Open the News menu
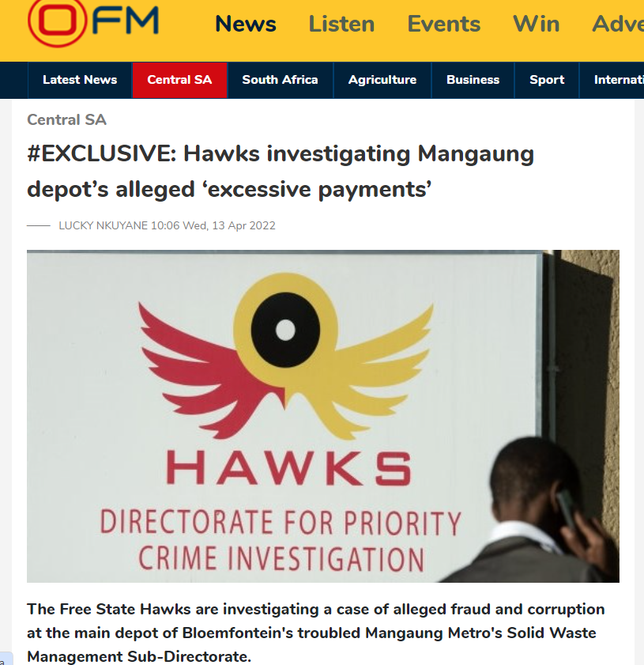Image resolution: width=644 pixels, height=665 pixels. pyautogui.click(x=246, y=24)
